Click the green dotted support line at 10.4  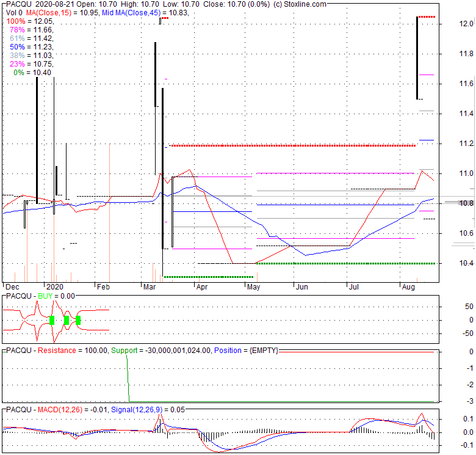tap(346, 263)
